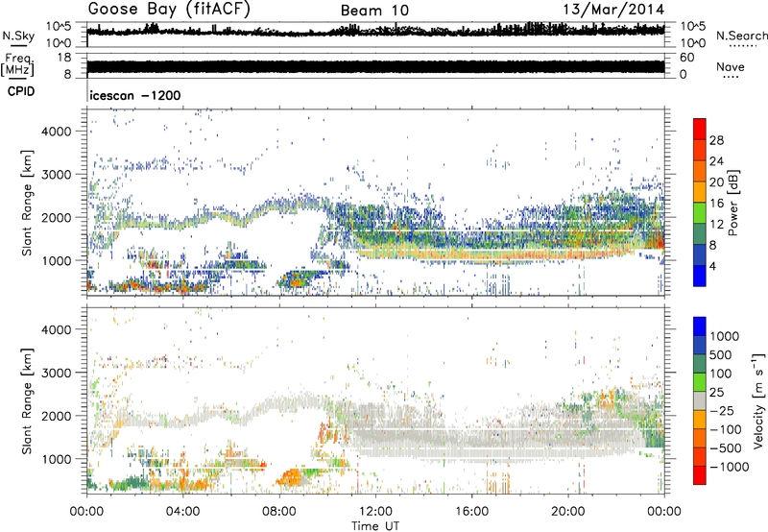Click the 'Slant Range [km]' label of the velocity panel

click(x=27, y=400)
